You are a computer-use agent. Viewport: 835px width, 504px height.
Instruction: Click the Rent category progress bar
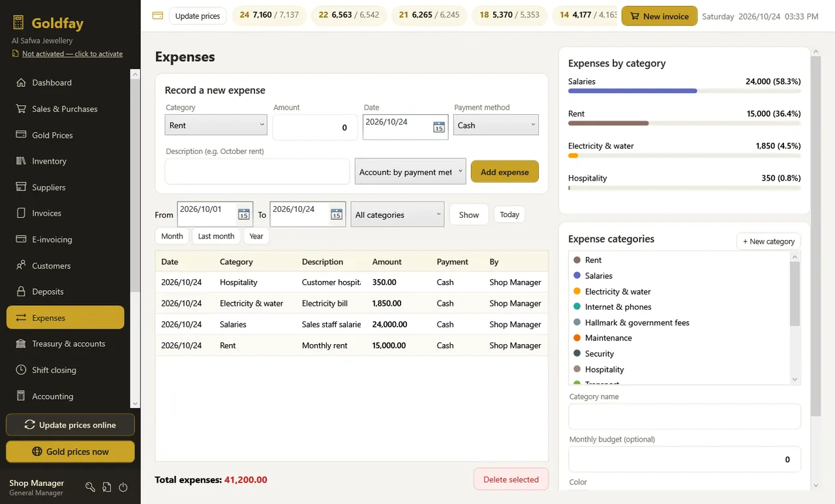pyautogui.click(x=684, y=123)
